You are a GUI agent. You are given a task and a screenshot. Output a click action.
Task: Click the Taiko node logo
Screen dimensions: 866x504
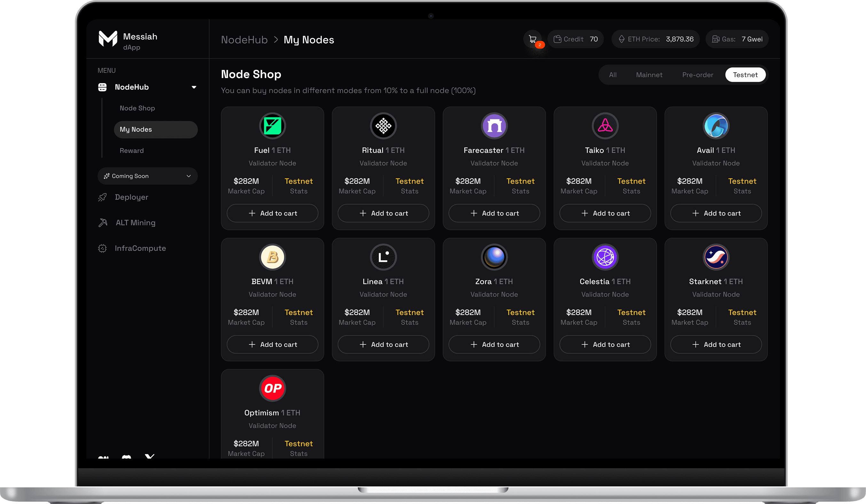click(605, 126)
